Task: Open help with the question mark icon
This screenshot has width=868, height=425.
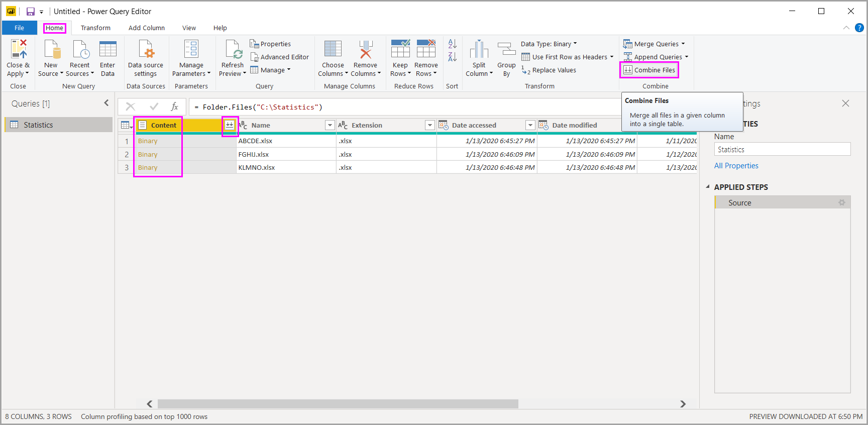Action: pyautogui.click(x=859, y=28)
